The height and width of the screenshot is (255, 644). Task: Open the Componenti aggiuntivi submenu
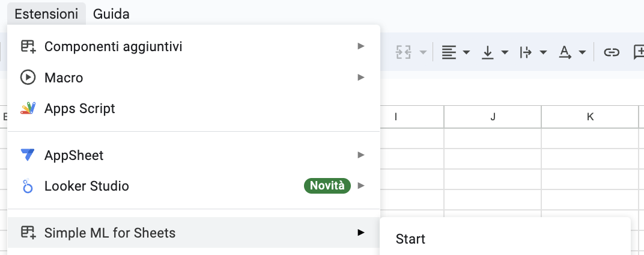(x=193, y=46)
